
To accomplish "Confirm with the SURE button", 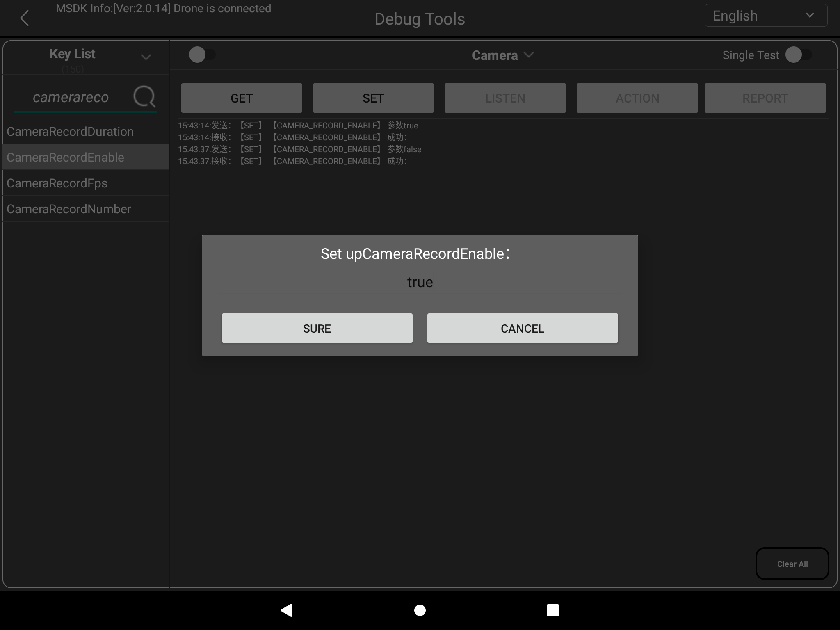I will tap(317, 328).
